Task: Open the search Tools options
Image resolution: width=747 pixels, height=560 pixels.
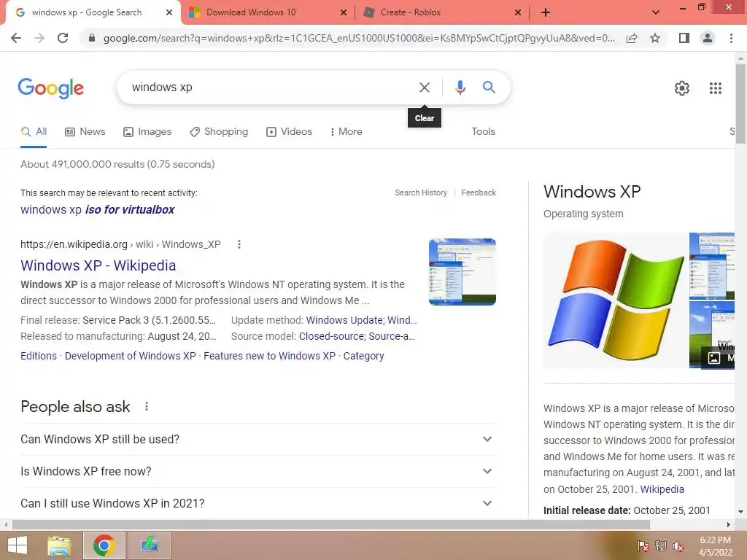Action: [x=483, y=131]
